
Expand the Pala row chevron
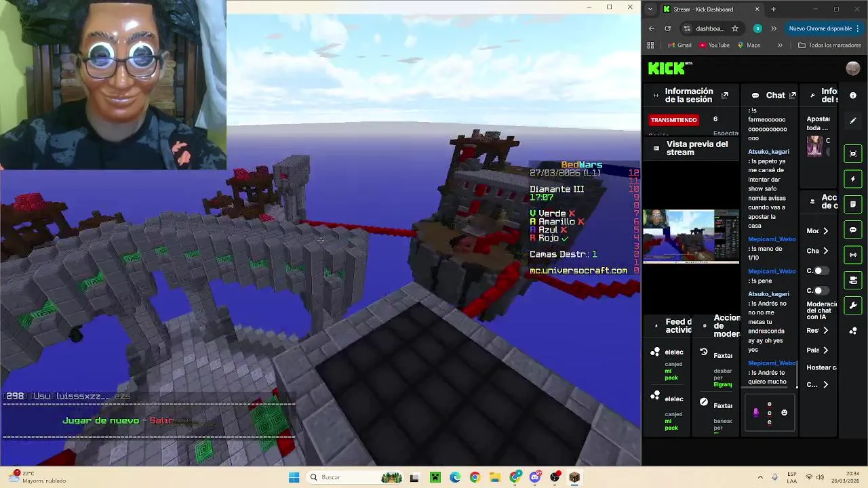click(x=825, y=350)
